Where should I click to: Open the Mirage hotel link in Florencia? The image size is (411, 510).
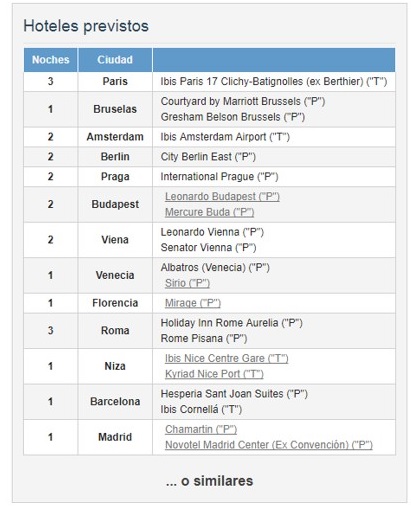pos(193,303)
